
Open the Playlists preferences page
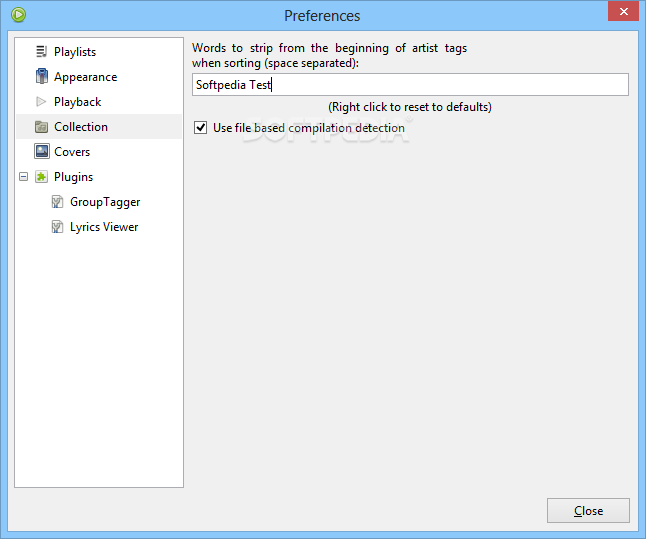tap(75, 52)
